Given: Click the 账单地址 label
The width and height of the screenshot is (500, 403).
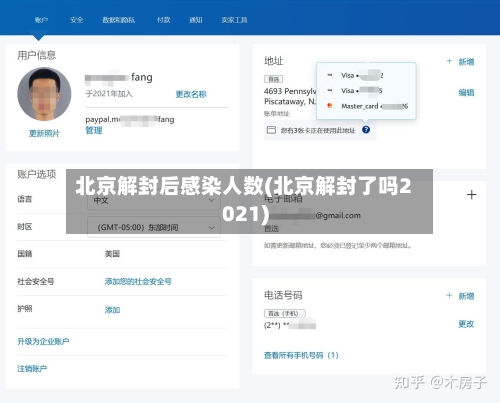Looking at the screenshot, I should (x=277, y=114).
